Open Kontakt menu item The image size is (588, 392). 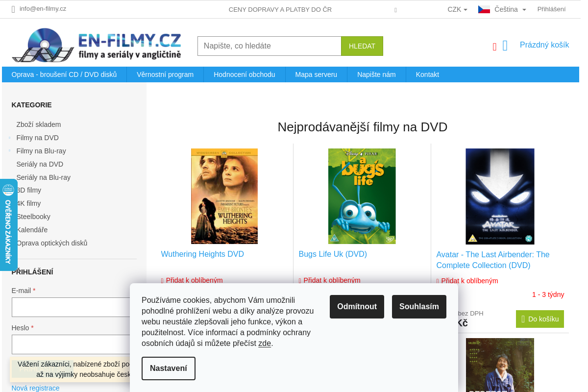tap(427, 74)
